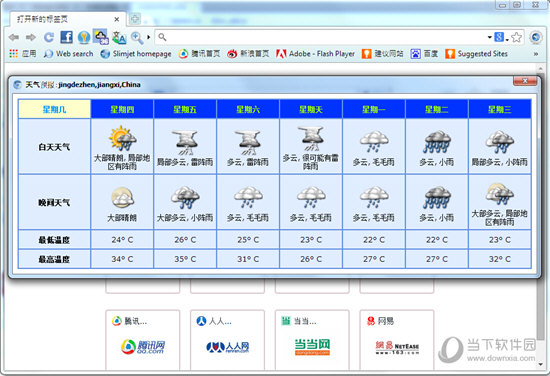Select the 星期四 column header
The image size is (550, 376).
click(122, 109)
